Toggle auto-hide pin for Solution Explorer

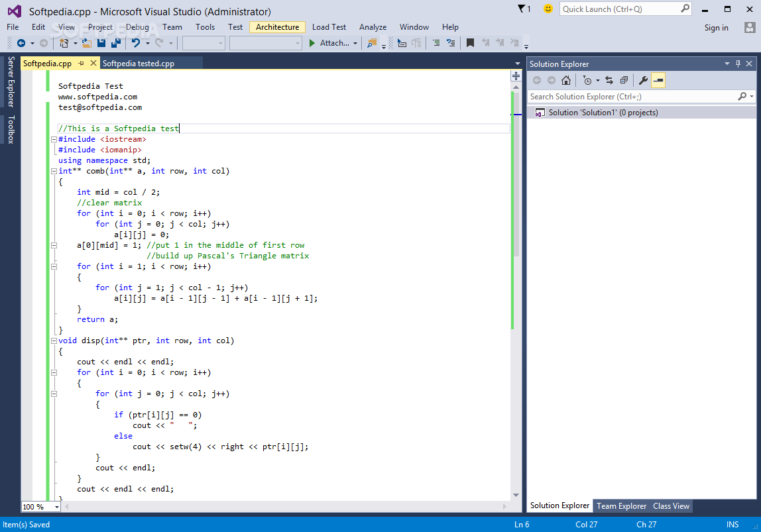(738, 64)
